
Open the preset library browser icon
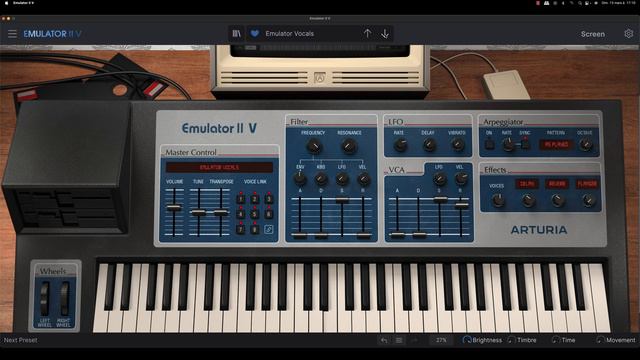tap(237, 33)
